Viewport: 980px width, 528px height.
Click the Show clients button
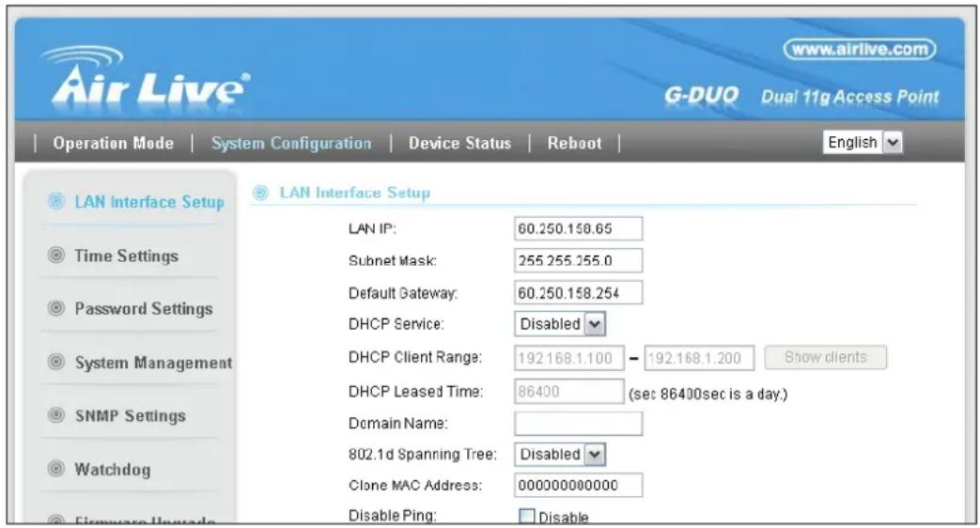[x=826, y=357]
